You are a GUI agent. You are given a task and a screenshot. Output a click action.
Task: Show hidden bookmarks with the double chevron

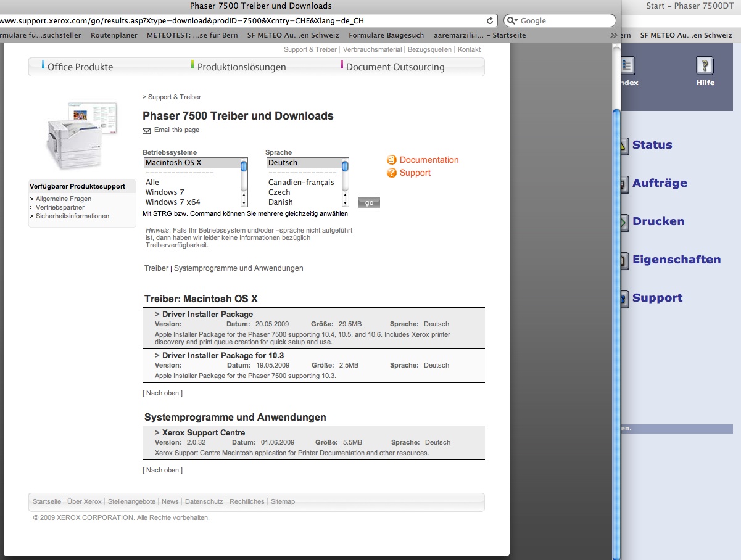click(x=613, y=35)
